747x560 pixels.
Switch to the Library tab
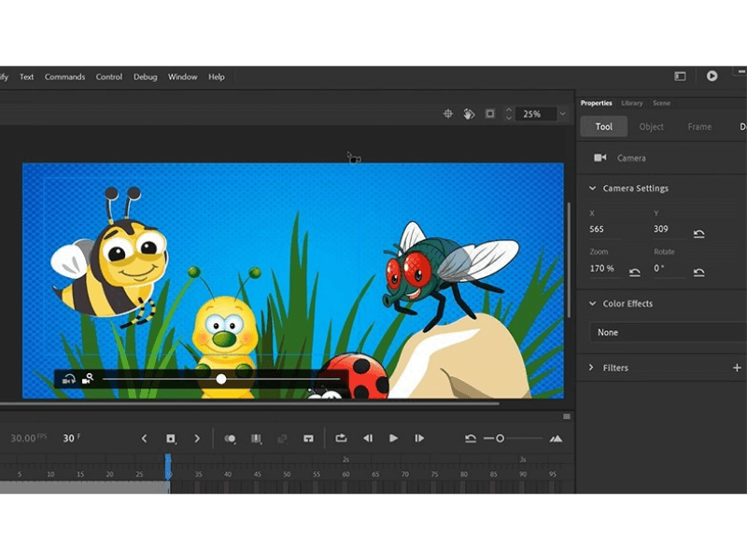pyautogui.click(x=631, y=103)
